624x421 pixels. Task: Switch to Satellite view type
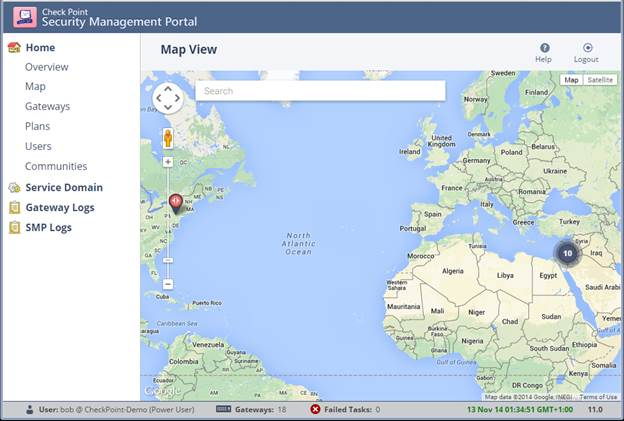pyautogui.click(x=600, y=80)
